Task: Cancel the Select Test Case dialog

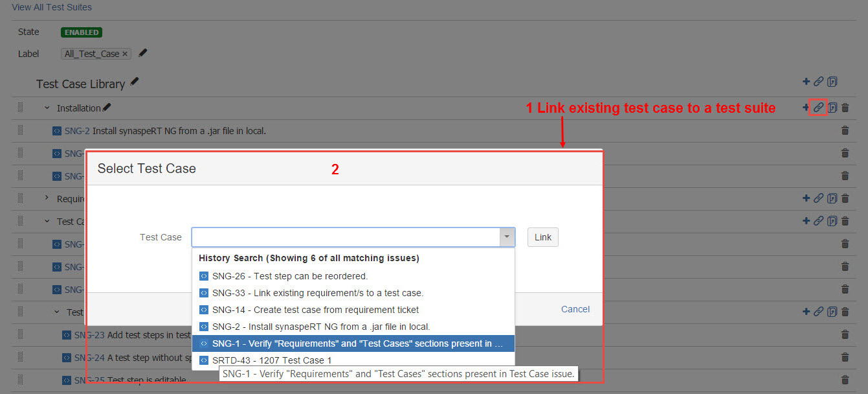Action: coord(575,309)
